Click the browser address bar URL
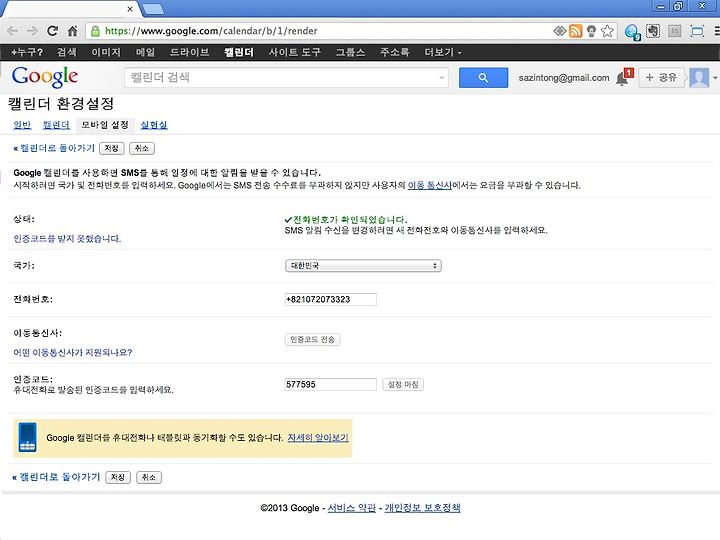 point(211,31)
